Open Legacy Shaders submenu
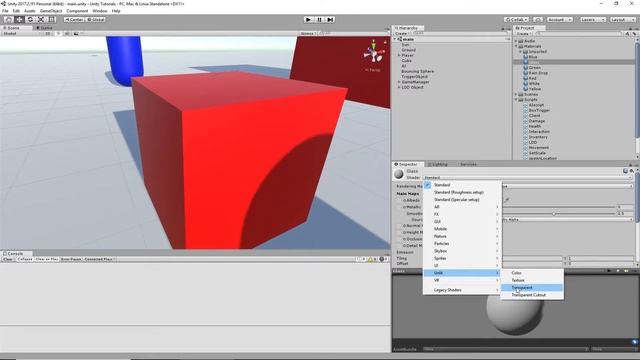Screen dimensions: 640x360 click(462, 290)
